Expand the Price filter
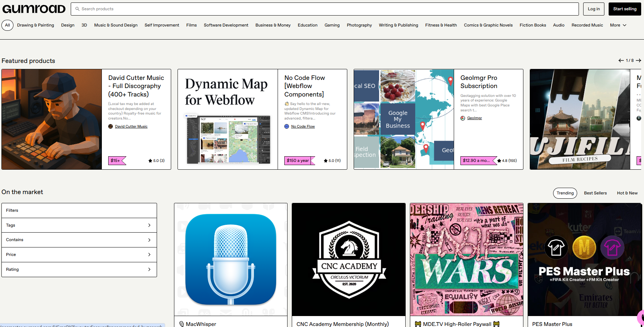The height and width of the screenshot is (327, 644). (x=79, y=255)
